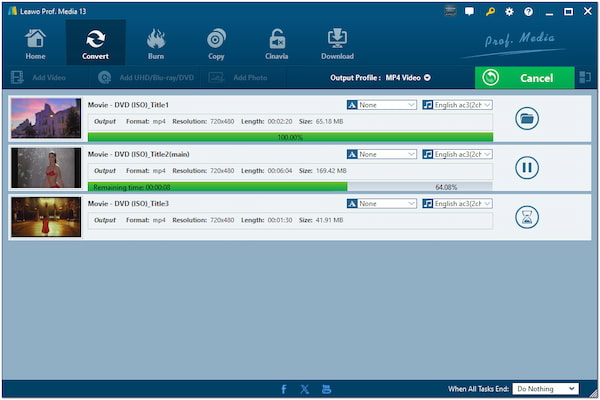The image size is (600, 400).
Task: Open the YouTube channel link
Action: tap(326, 389)
